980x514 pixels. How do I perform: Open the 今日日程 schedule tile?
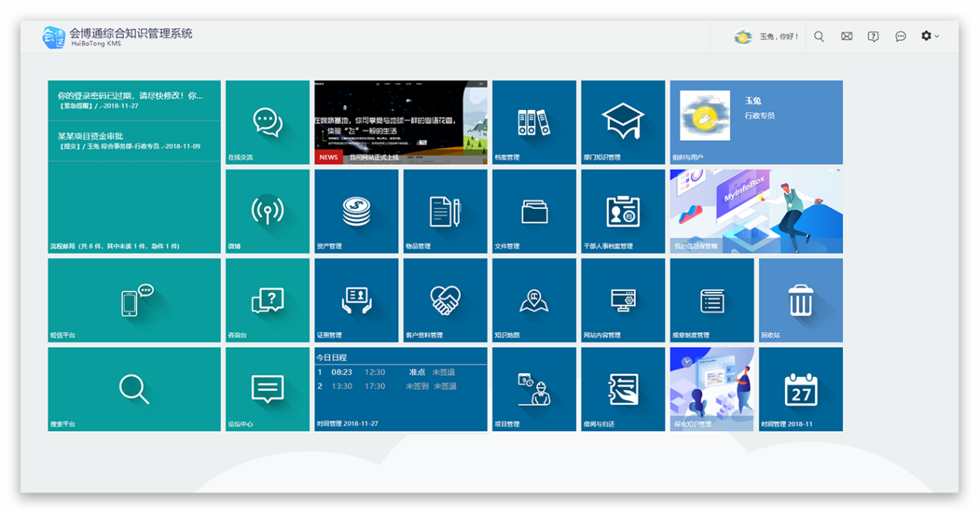coord(400,389)
